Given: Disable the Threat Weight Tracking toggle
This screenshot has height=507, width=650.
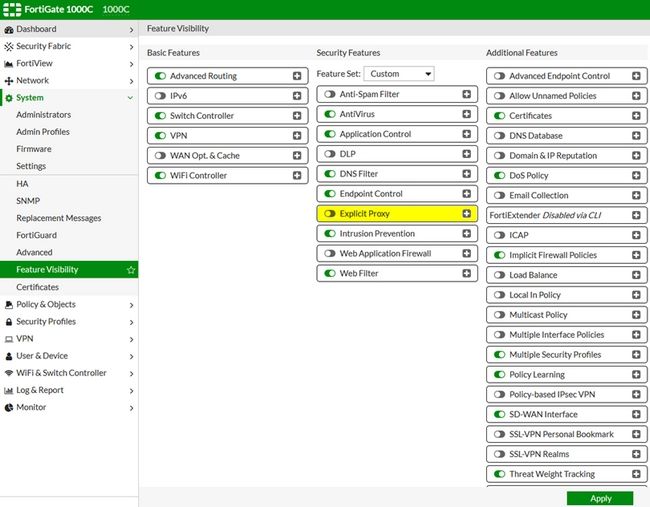Looking at the screenshot, I should [500, 474].
